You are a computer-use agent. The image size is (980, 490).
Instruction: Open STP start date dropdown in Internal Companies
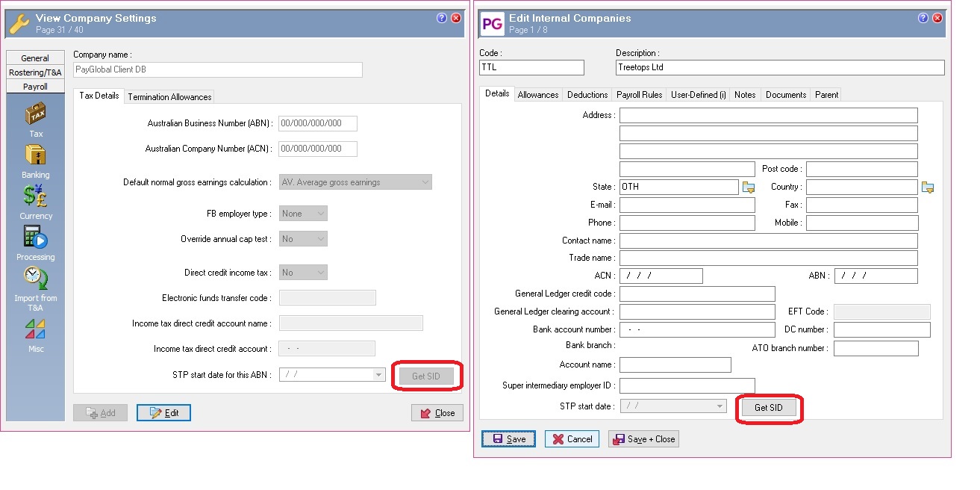tap(720, 406)
